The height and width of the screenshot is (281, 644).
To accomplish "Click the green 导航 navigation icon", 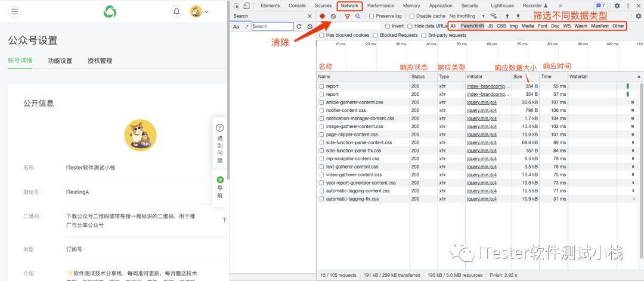I will click(220, 180).
